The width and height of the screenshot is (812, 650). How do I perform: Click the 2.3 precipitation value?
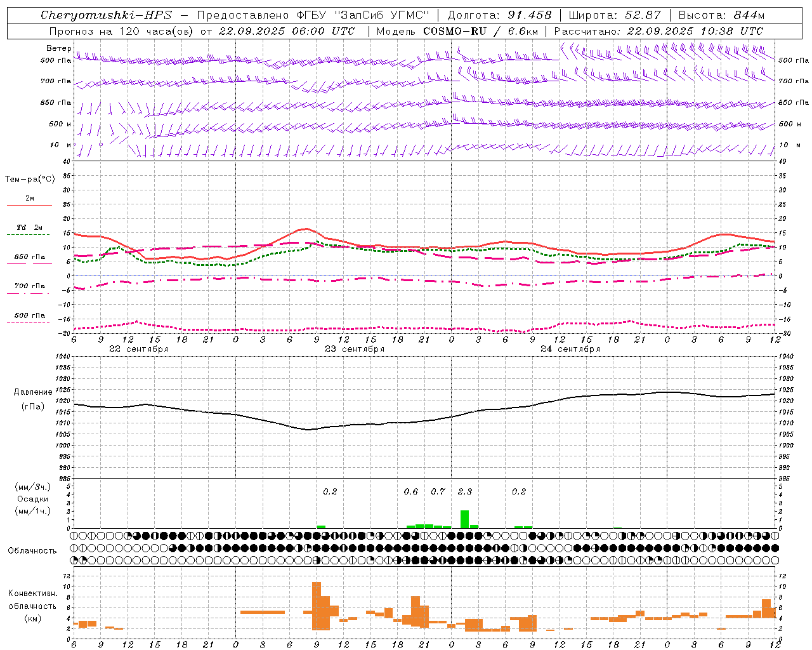465,491
